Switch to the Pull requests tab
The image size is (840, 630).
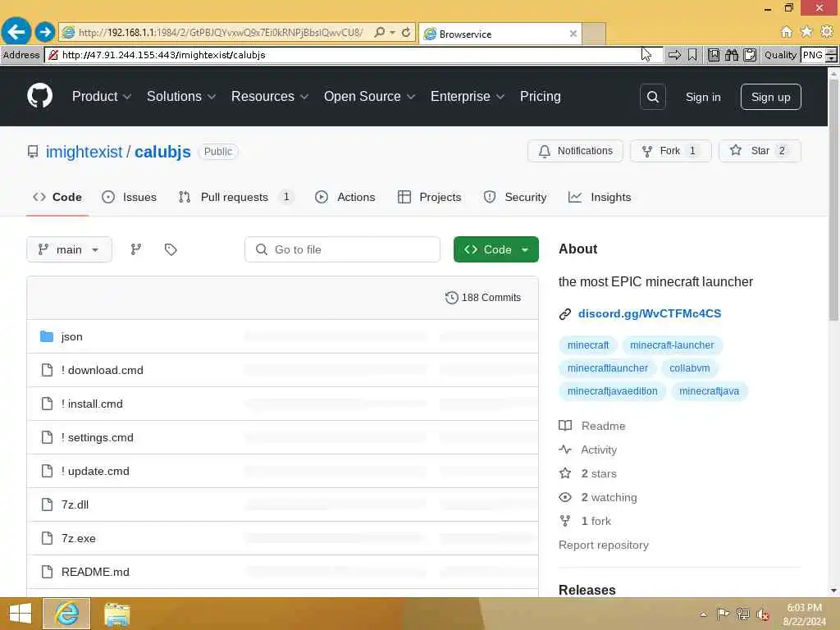coord(236,197)
